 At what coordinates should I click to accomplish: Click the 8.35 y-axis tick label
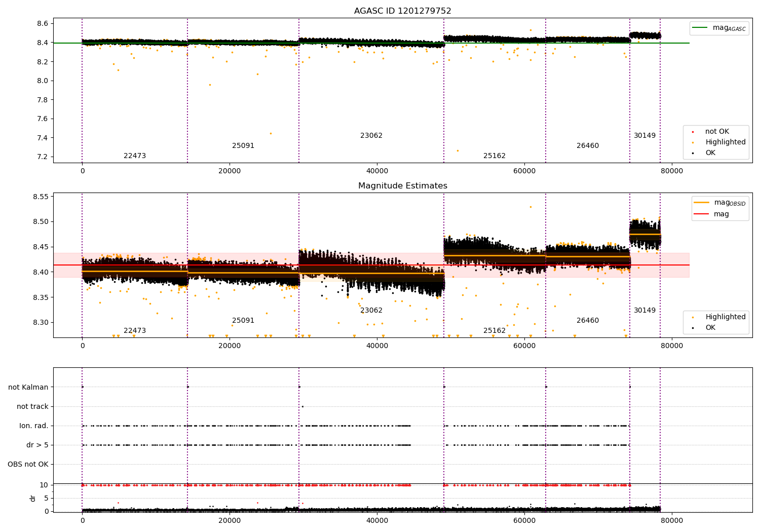tap(41, 297)
